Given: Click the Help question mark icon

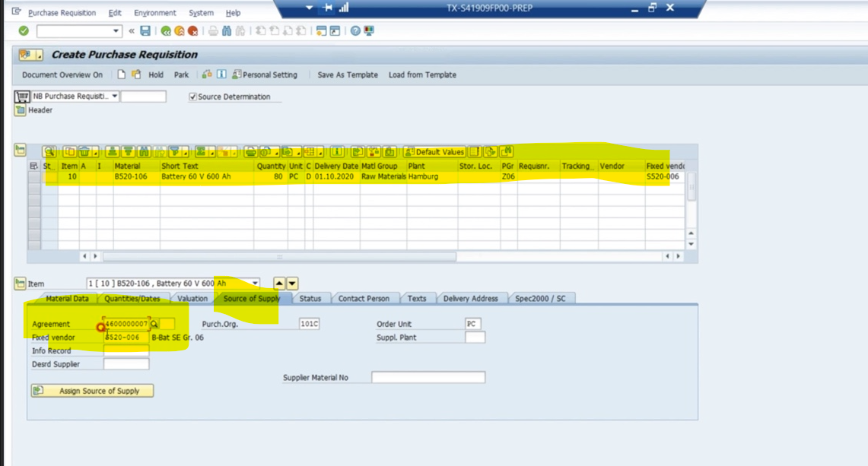Looking at the screenshot, I should click(355, 31).
